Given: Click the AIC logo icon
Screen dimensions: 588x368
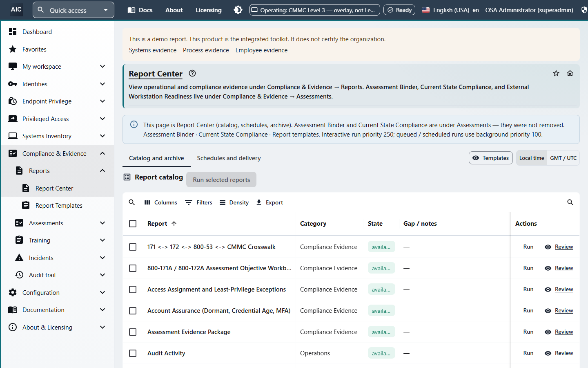Looking at the screenshot, I should pos(16,9).
